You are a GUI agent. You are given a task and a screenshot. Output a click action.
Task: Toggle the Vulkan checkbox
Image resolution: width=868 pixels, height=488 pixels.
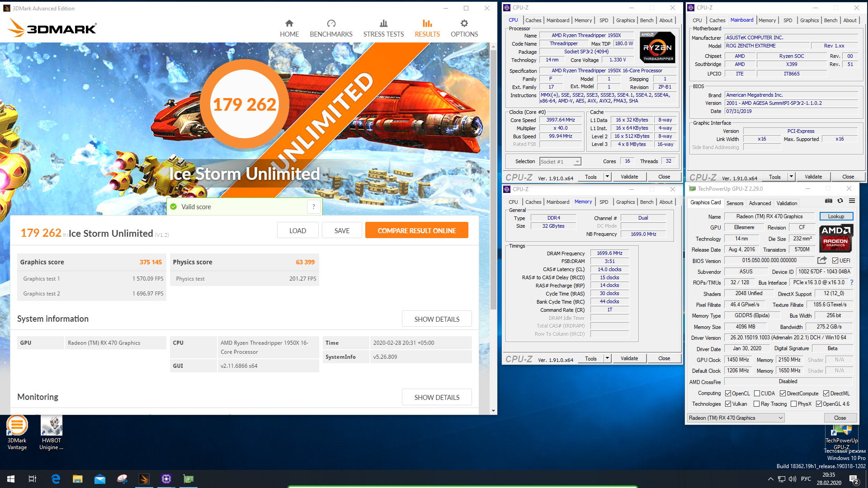(x=728, y=404)
